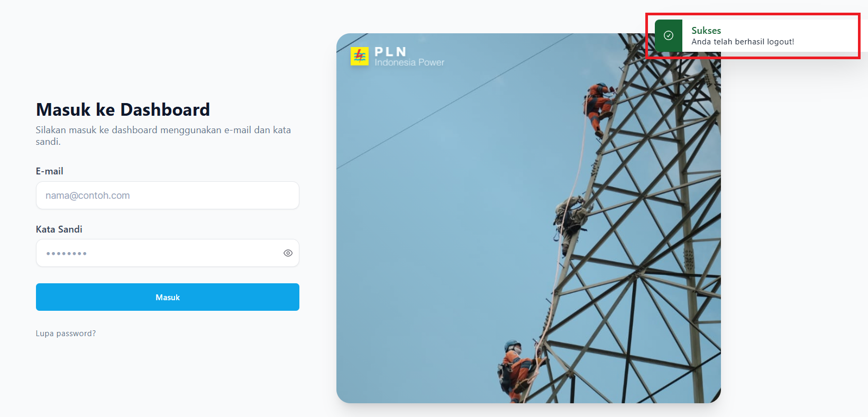Click the Sukses notification title
This screenshot has width=868, height=417.
click(x=706, y=31)
